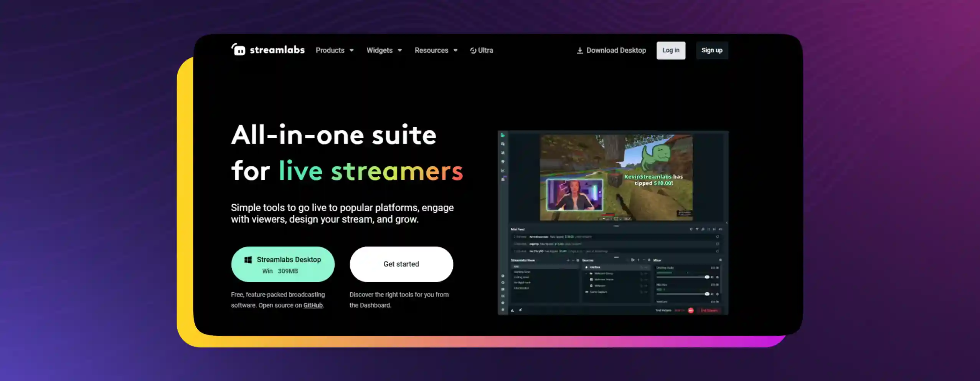Click Test Widgets in the app footer

[663, 310]
